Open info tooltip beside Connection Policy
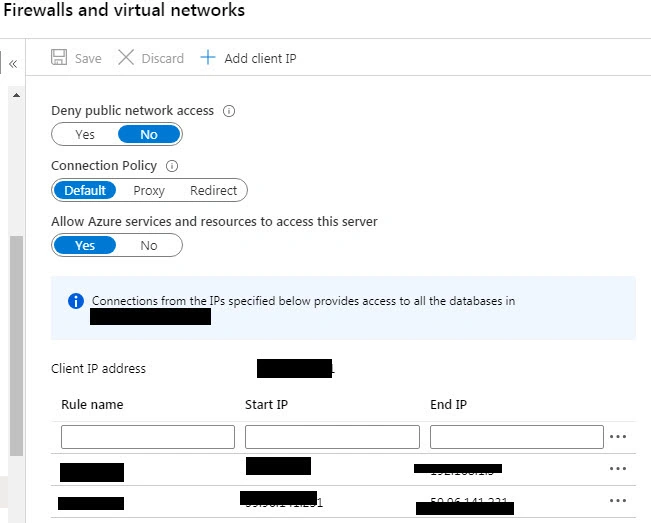This screenshot has width=651, height=523. tap(172, 166)
